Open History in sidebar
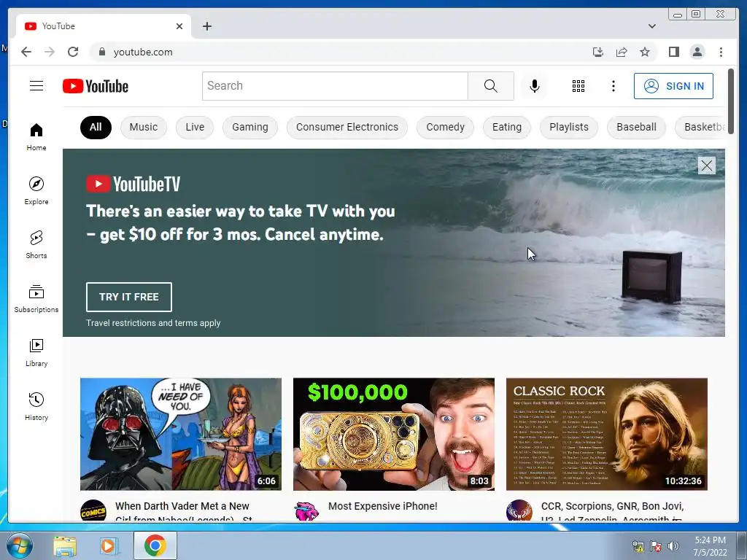Image resolution: width=747 pixels, height=560 pixels. (x=36, y=406)
